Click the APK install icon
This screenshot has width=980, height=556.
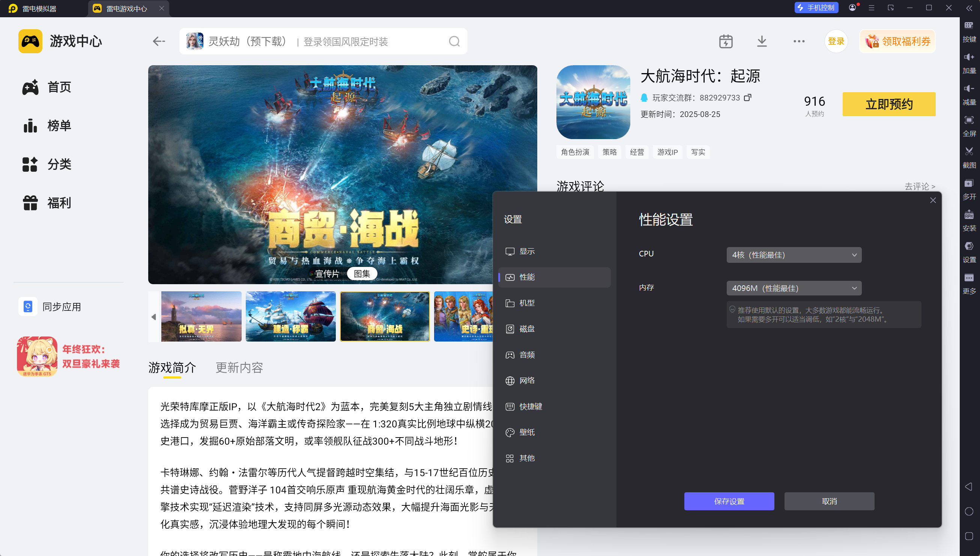(x=968, y=215)
